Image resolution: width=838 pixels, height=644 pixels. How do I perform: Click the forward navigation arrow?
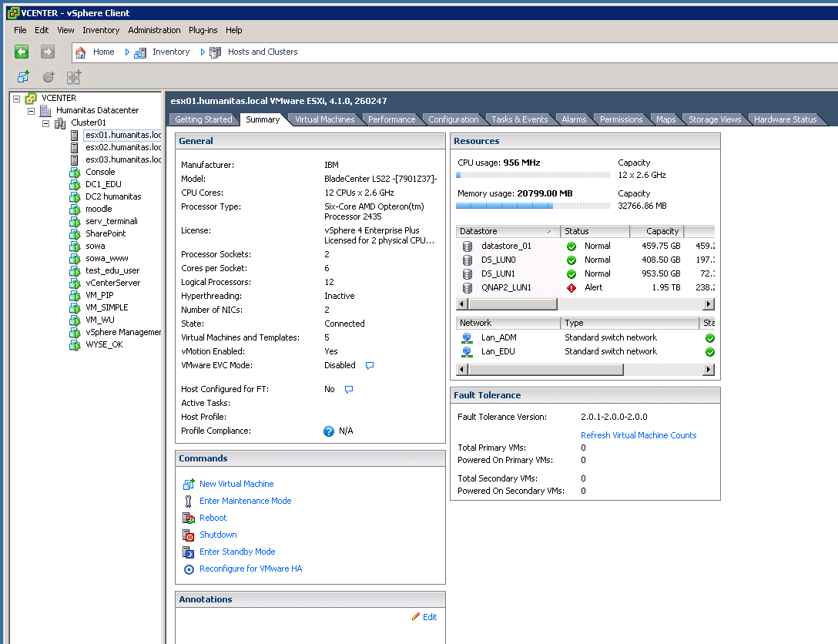point(48,52)
